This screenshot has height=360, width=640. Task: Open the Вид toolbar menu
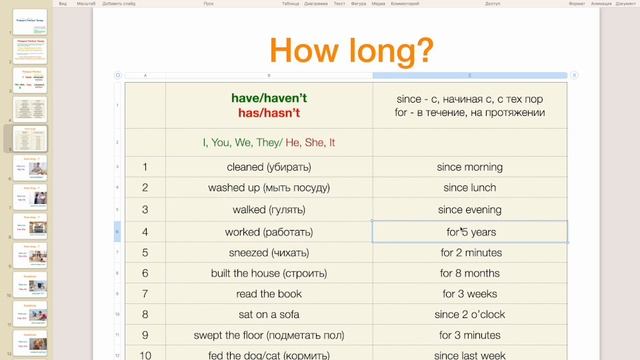tap(62, 3)
